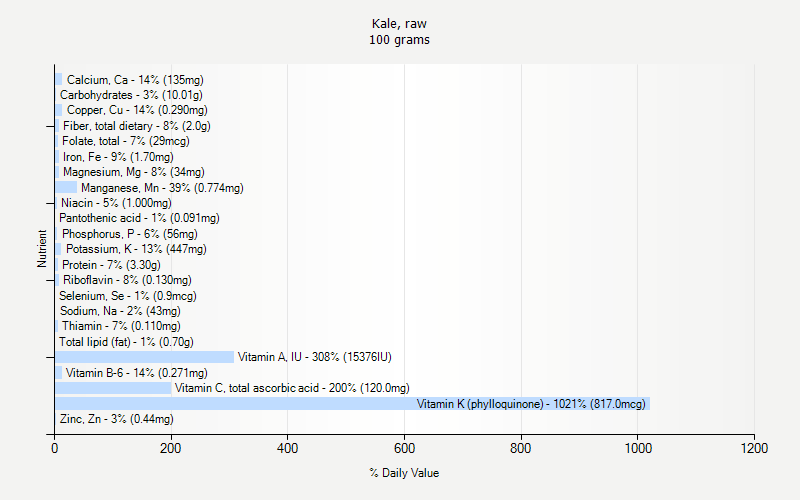Select Vitamin C total ascorbic acid label
The height and width of the screenshot is (500, 800).
click(x=292, y=388)
